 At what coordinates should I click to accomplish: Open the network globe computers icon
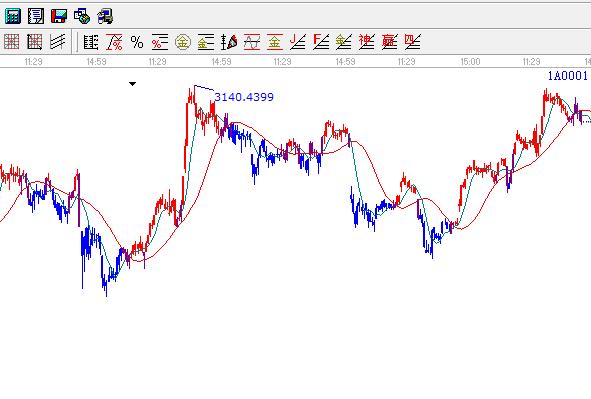82,16
